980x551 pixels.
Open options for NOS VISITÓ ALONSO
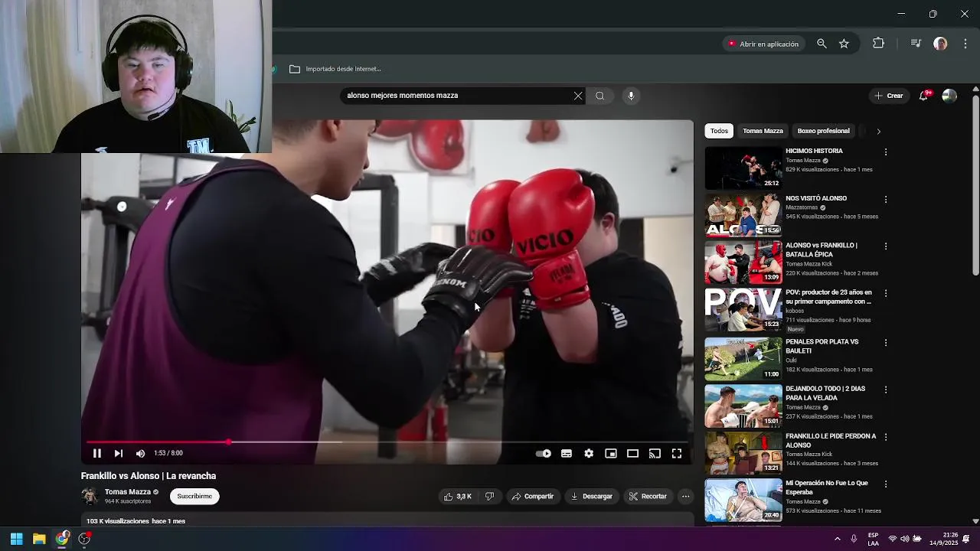click(886, 200)
